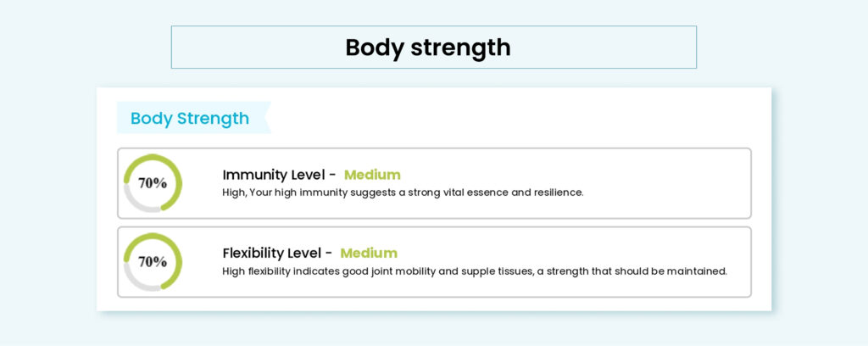Select the Medium rating next to Flexibility Level
Viewport: 868px width, 346px height.
[x=369, y=254]
